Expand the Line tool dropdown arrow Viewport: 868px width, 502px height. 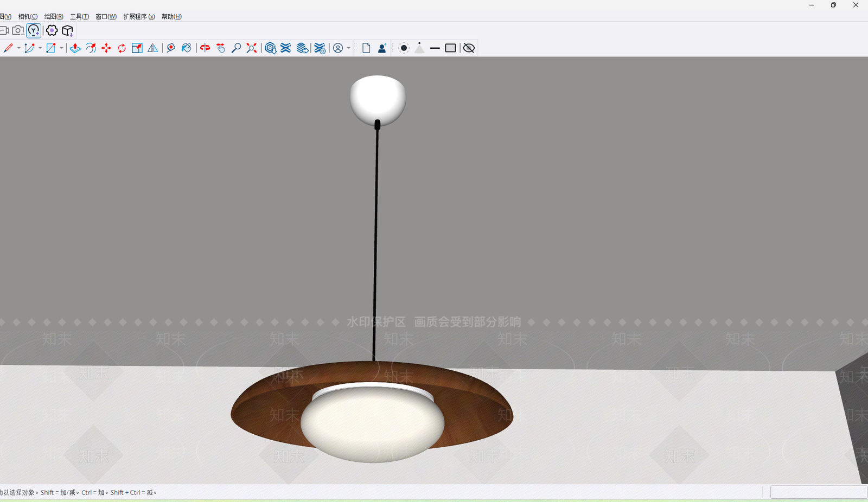[x=18, y=48]
